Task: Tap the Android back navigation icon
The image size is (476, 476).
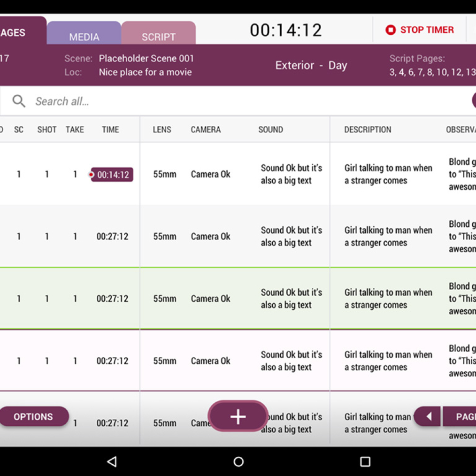Action: click(112, 461)
